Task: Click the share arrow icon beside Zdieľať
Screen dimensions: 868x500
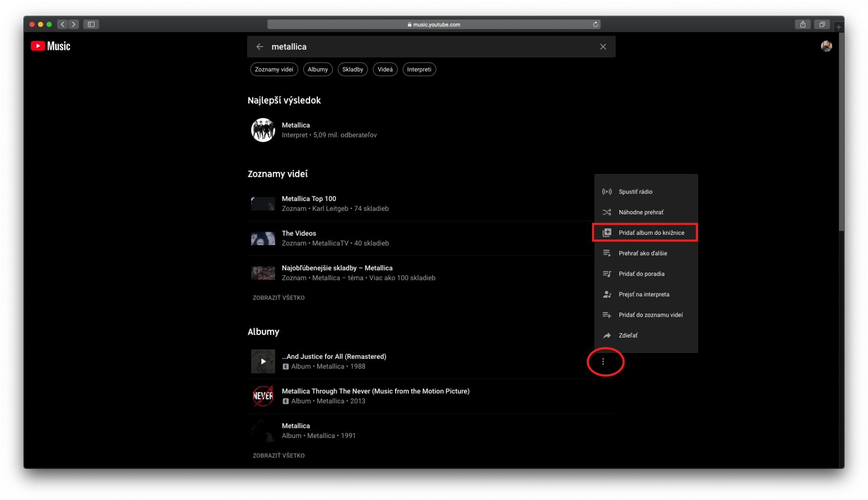Action: coord(607,335)
